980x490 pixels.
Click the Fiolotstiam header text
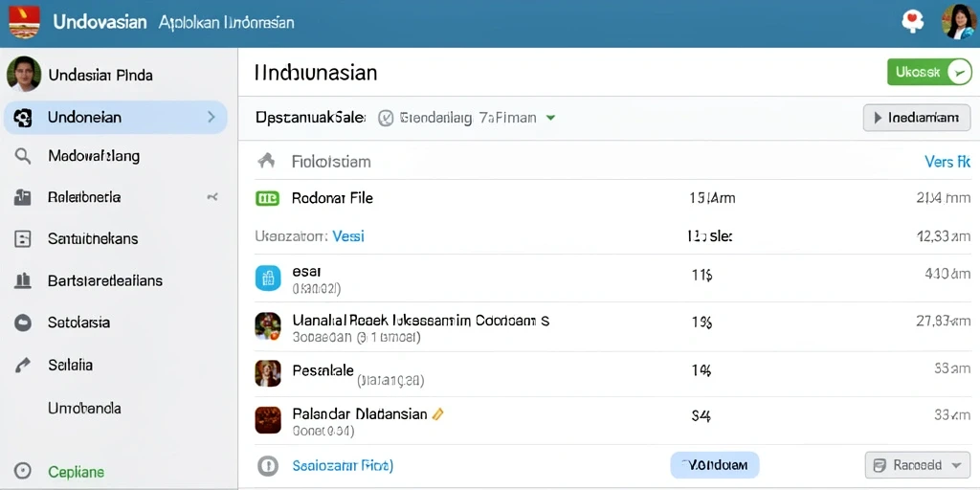point(331,162)
